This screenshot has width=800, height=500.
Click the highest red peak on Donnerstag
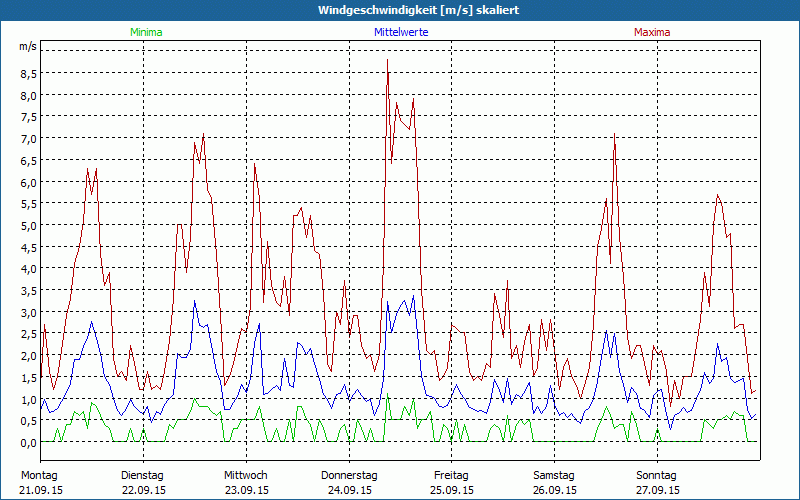click(388, 61)
